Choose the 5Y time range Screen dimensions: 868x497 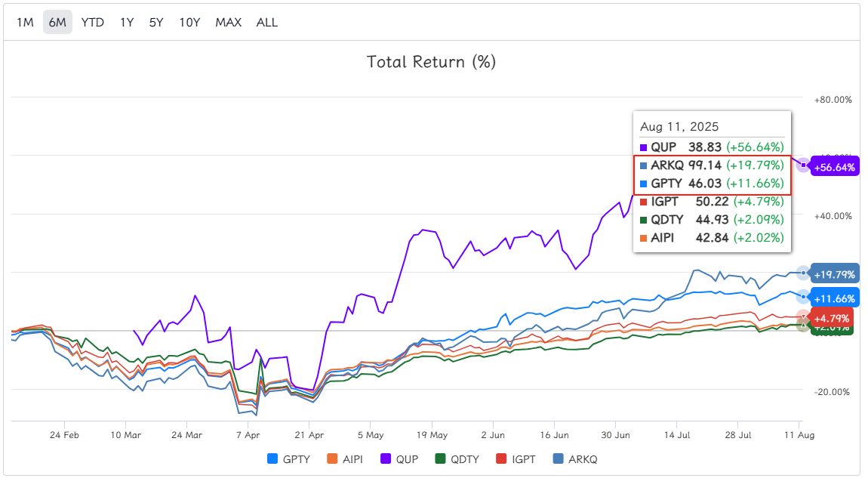point(156,23)
